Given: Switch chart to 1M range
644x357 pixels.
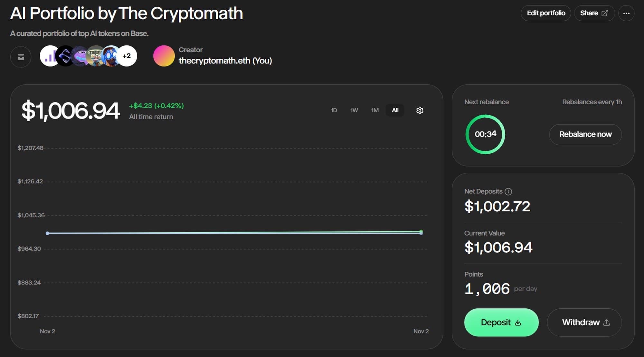Looking at the screenshot, I should click(374, 110).
